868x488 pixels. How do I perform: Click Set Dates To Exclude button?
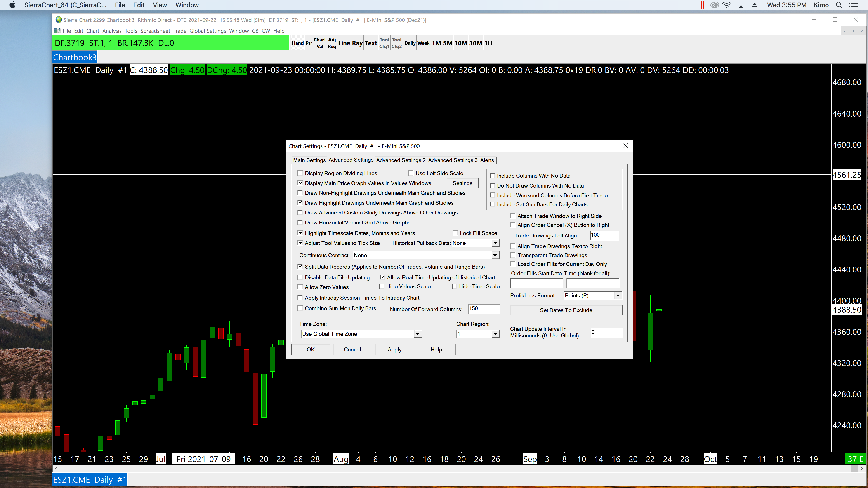[566, 310]
